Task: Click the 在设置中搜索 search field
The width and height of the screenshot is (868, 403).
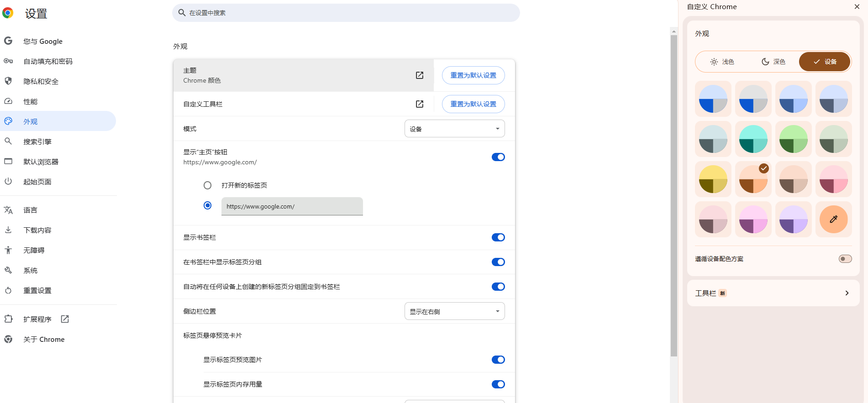Action: coord(346,13)
